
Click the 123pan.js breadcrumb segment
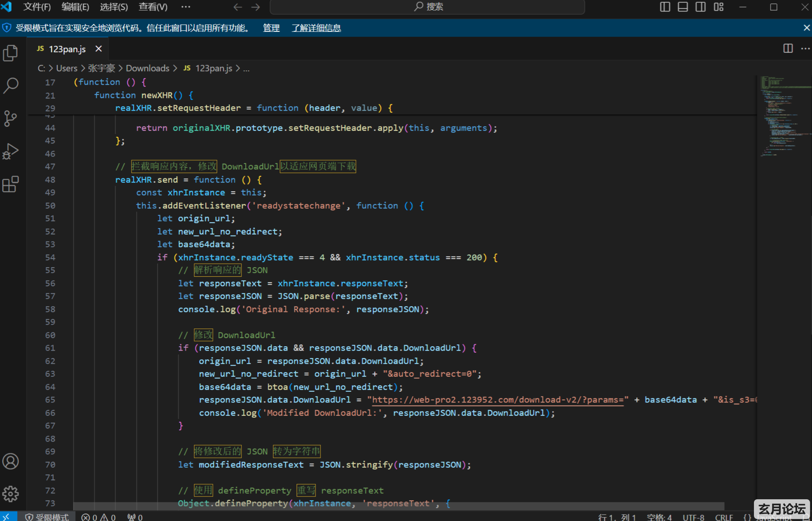208,68
